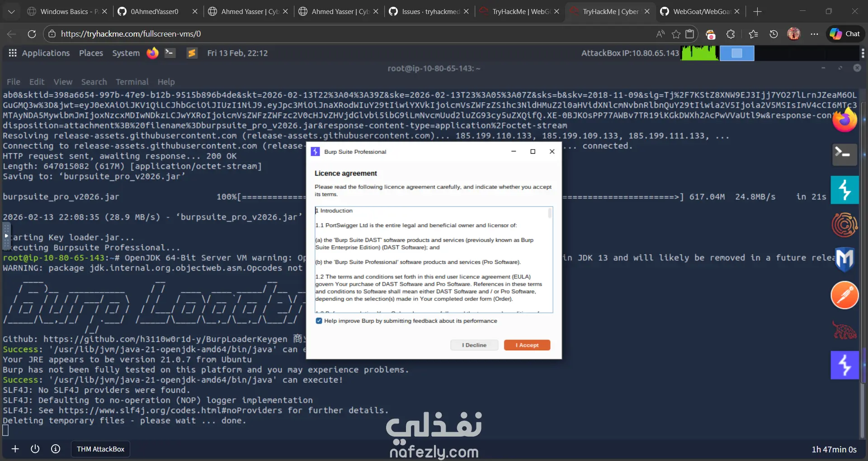Click the browser address bar URL
The width and height of the screenshot is (868, 461).
[x=131, y=34]
